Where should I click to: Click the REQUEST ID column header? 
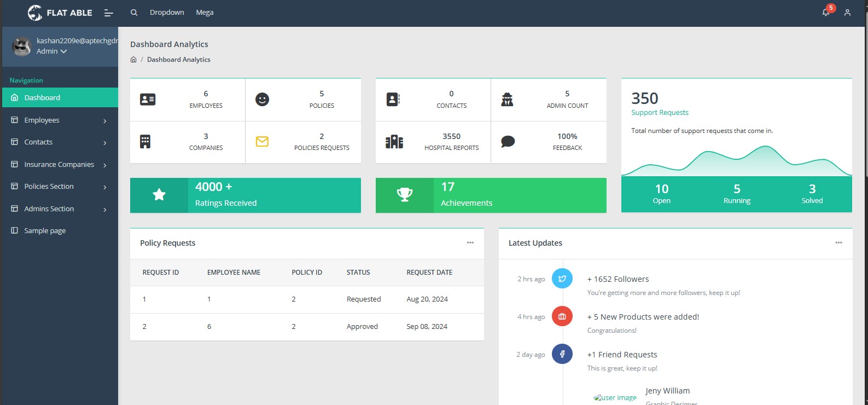(x=161, y=272)
